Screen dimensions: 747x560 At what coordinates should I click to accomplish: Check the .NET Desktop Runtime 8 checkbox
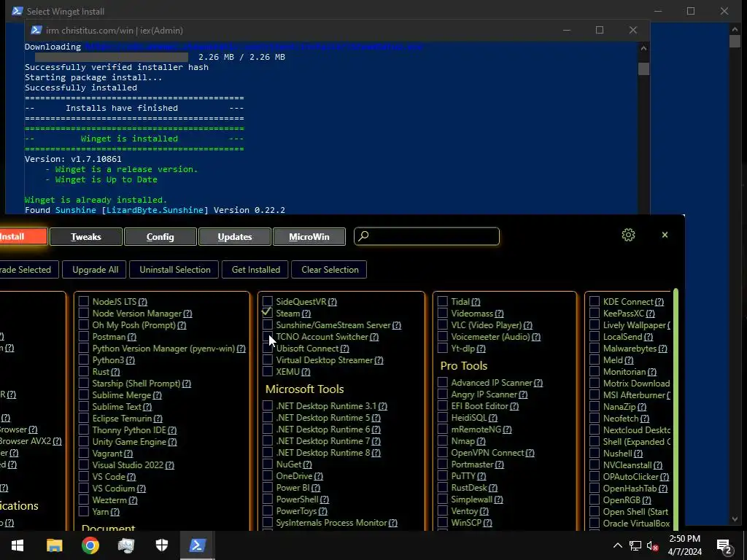pyautogui.click(x=267, y=452)
